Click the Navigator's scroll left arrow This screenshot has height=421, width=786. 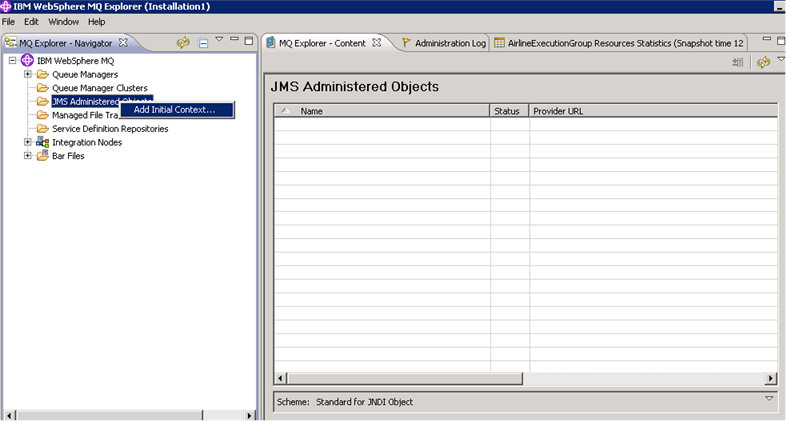pyautogui.click(x=9, y=415)
